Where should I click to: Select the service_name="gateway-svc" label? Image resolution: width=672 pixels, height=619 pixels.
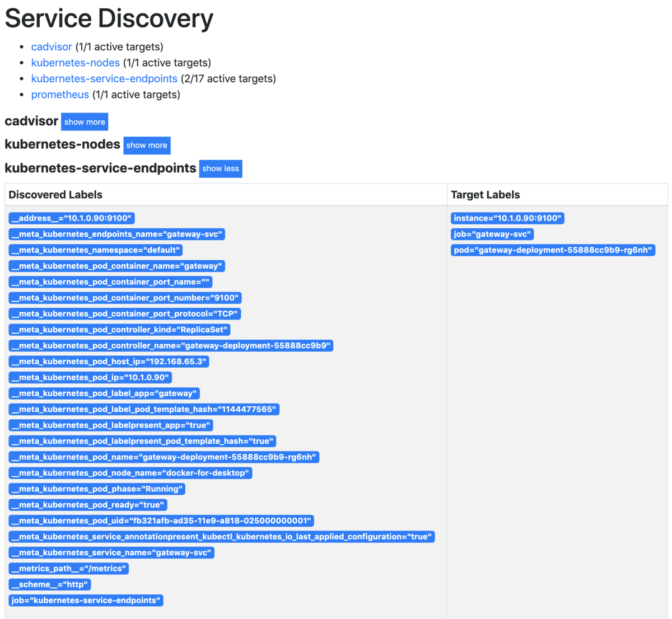click(x=111, y=553)
